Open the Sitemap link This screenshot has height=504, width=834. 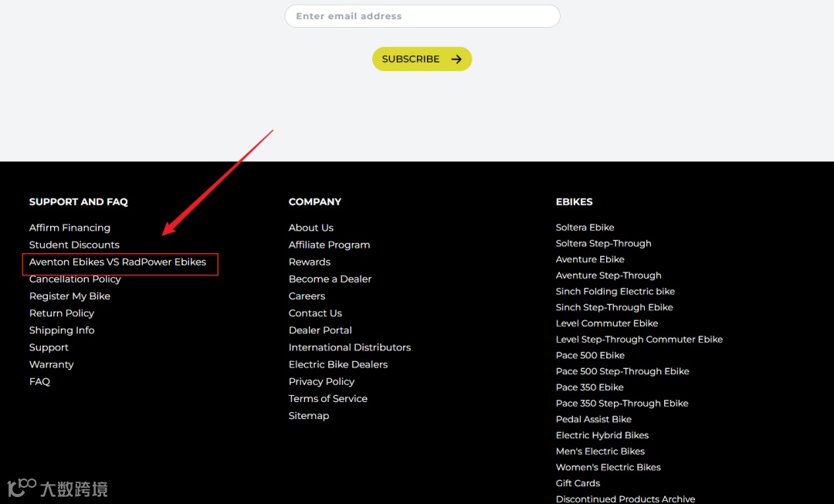pos(308,416)
